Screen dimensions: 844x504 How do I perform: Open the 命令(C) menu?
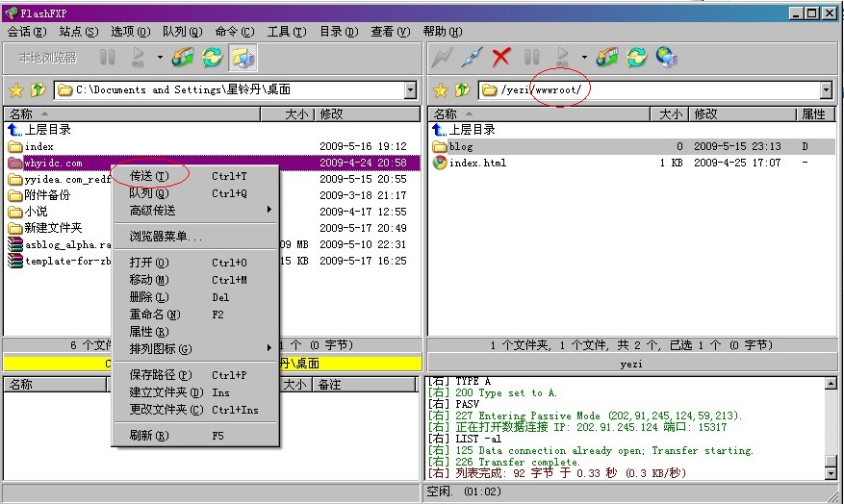[234, 32]
